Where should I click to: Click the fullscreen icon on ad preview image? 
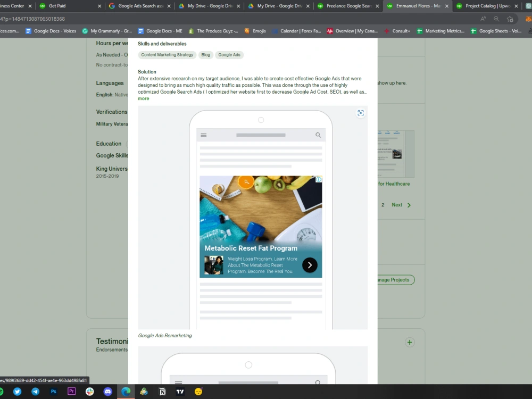pyautogui.click(x=360, y=113)
